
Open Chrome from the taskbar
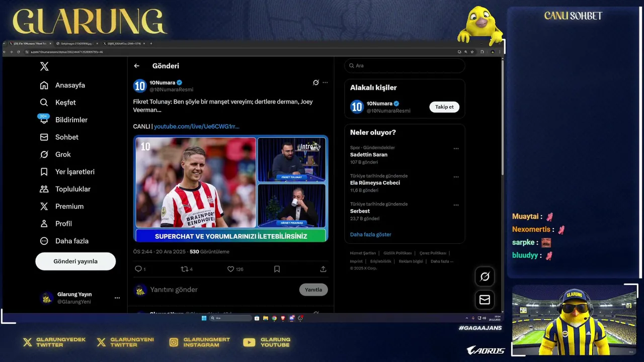point(274,318)
